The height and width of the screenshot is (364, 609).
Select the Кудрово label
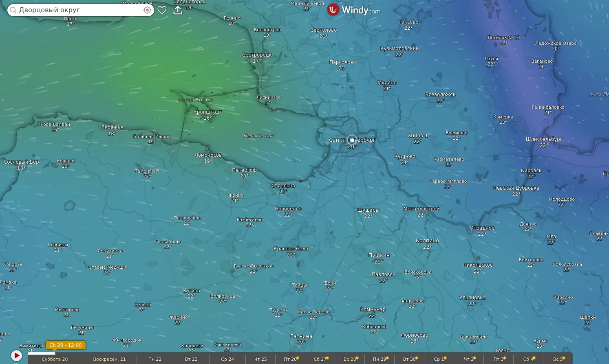(405, 156)
